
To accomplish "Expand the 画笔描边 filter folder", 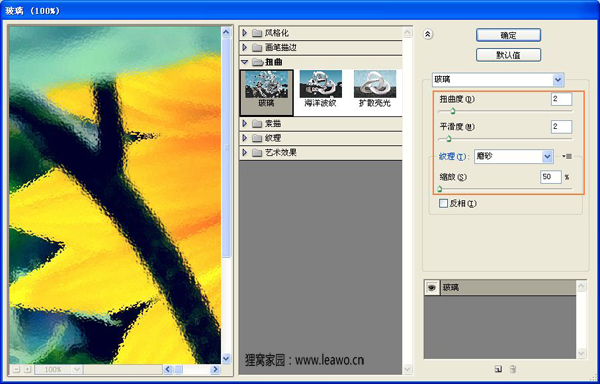I will (x=245, y=47).
